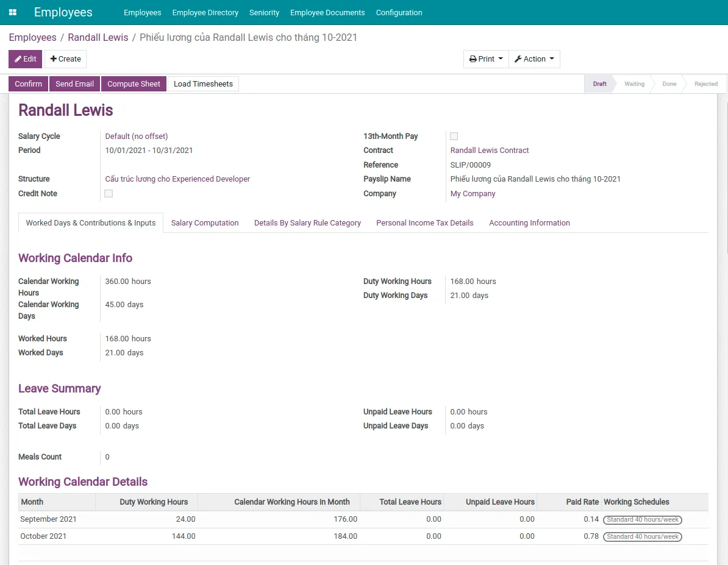Select the Accounting Information tab
This screenshot has height=565, width=728.
(529, 223)
